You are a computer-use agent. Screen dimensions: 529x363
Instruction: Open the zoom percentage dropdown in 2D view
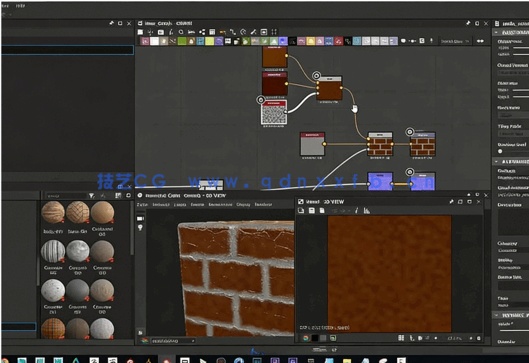pos(456,338)
